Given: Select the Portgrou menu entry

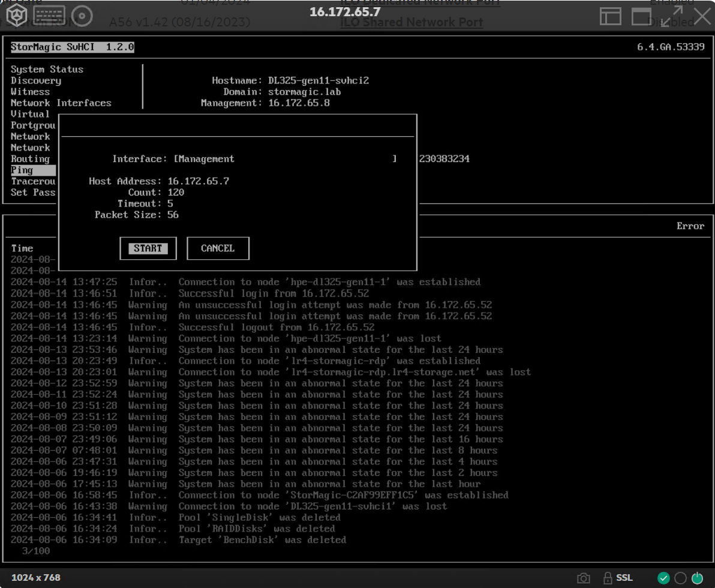Looking at the screenshot, I should pos(33,125).
